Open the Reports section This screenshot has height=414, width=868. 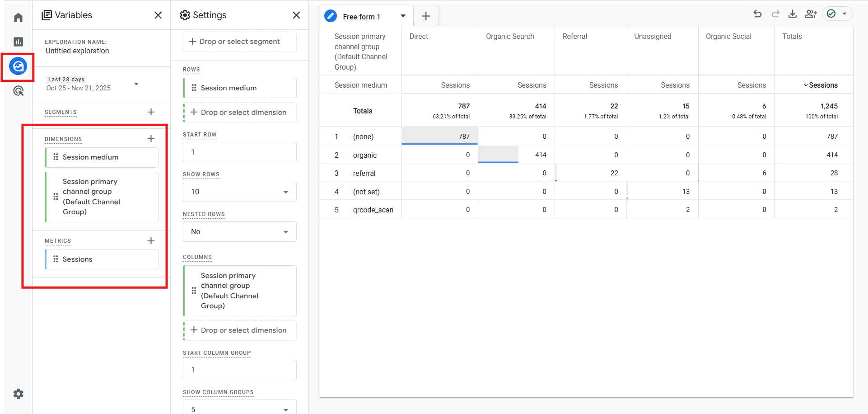pos(18,41)
